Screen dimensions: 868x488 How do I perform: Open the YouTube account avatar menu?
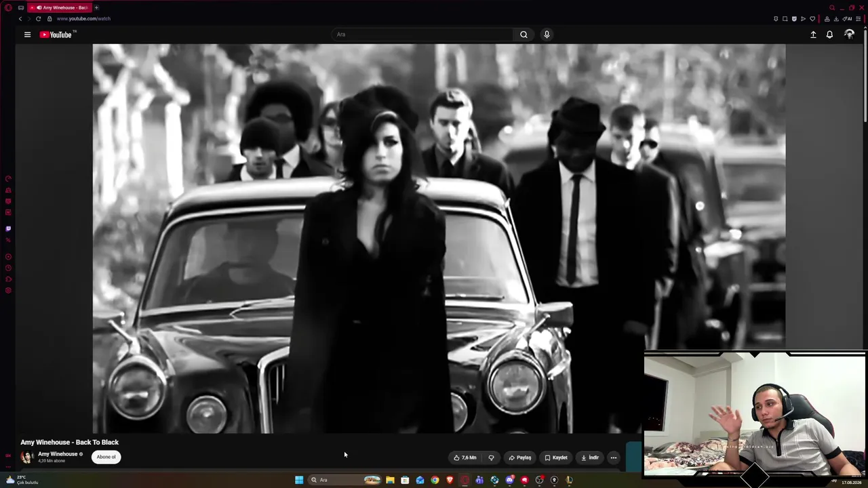(x=849, y=35)
